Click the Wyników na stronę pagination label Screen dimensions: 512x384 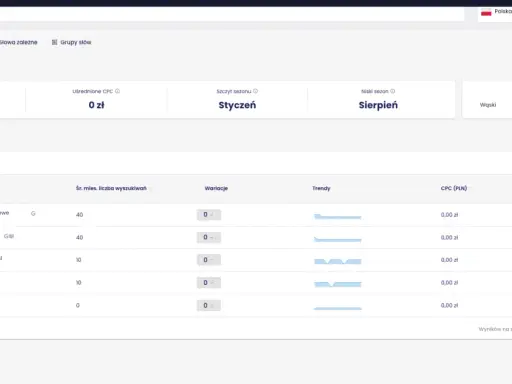495,329
